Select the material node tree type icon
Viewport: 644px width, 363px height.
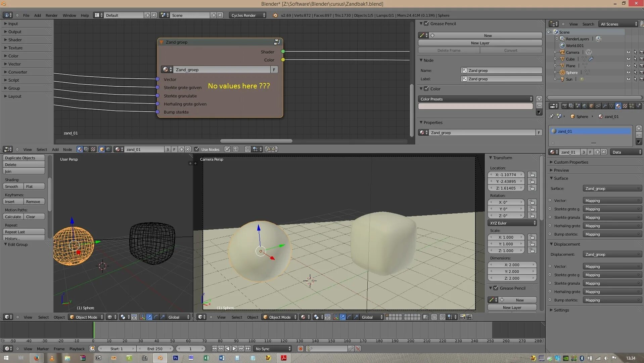80,149
